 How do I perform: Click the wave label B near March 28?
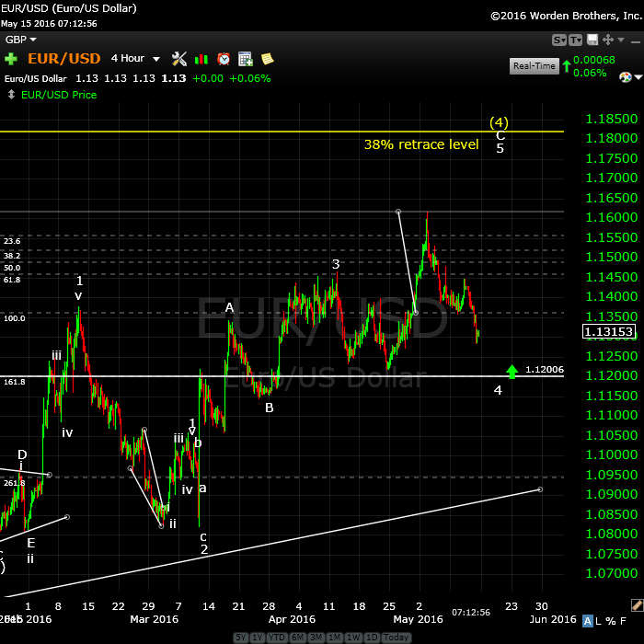click(269, 408)
